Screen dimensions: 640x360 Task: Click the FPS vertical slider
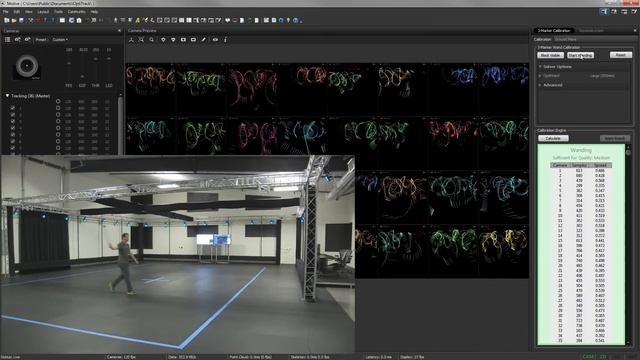(x=69, y=67)
